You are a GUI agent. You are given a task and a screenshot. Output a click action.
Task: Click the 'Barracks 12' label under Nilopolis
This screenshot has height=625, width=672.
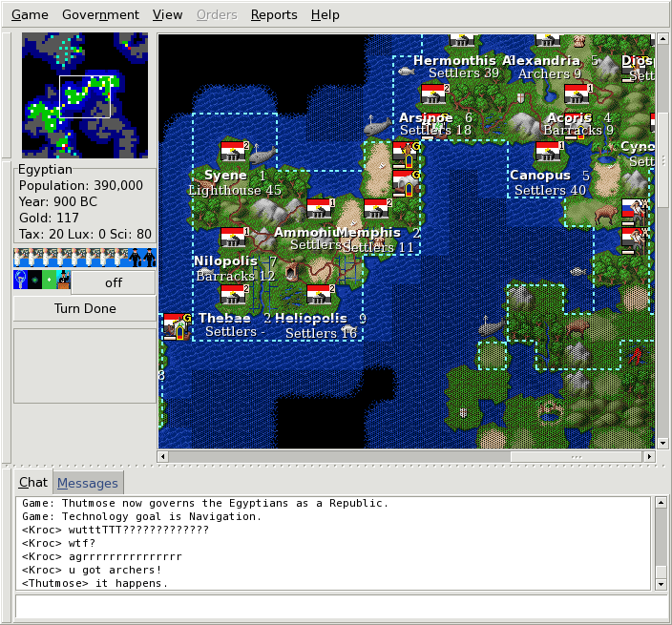pyautogui.click(x=236, y=276)
